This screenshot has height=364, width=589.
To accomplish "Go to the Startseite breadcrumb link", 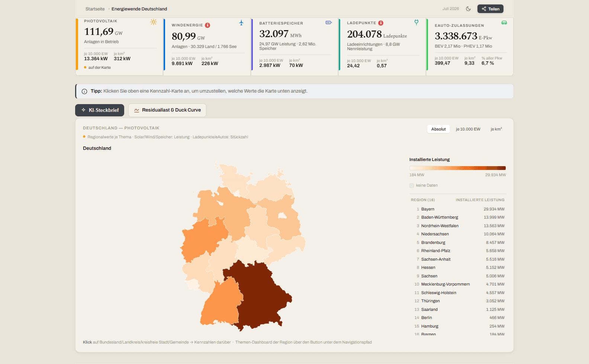I will click(x=95, y=9).
